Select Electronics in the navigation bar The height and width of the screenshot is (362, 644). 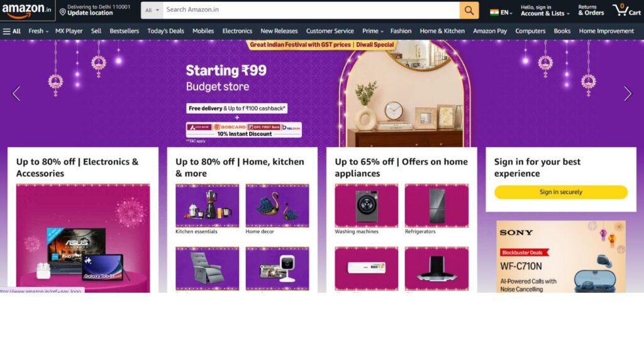point(237,31)
